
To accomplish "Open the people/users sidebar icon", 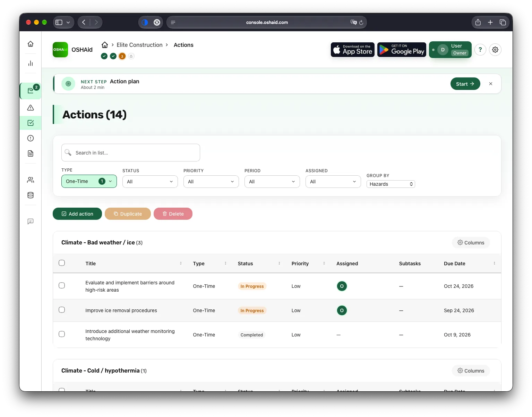I will point(31,180).
